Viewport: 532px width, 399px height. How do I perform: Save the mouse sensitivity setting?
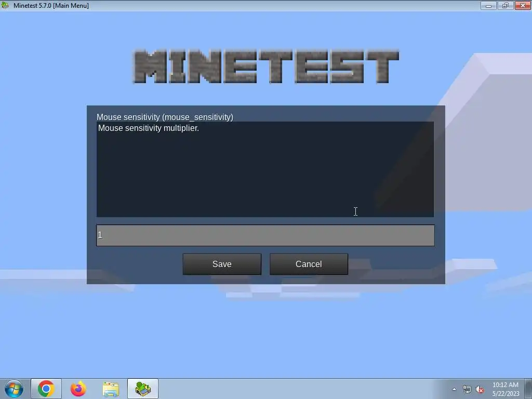pyautogui.click(x=222, y=264)
